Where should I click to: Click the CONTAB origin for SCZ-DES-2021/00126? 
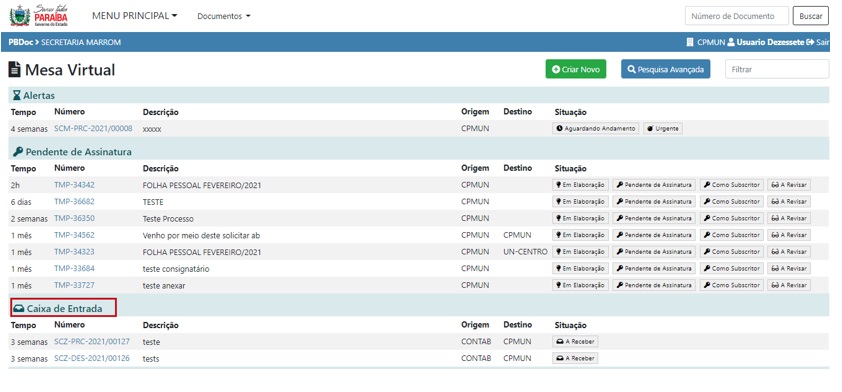coord(476,358)
